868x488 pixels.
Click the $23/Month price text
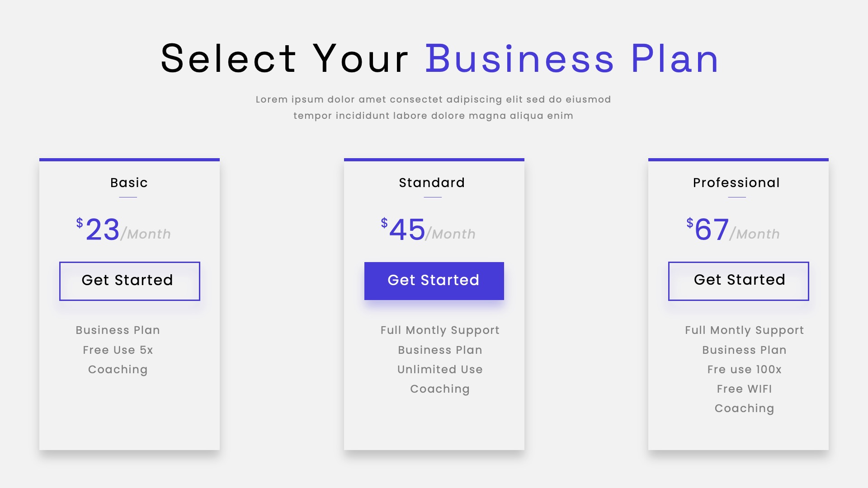pos(123,231)
